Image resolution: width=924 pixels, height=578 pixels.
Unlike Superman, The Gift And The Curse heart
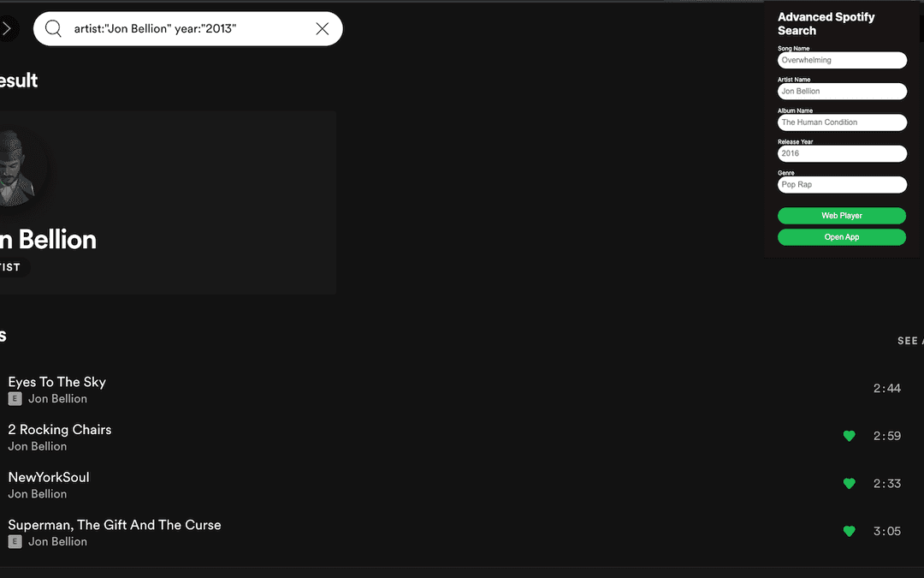[x=850, y=532]
